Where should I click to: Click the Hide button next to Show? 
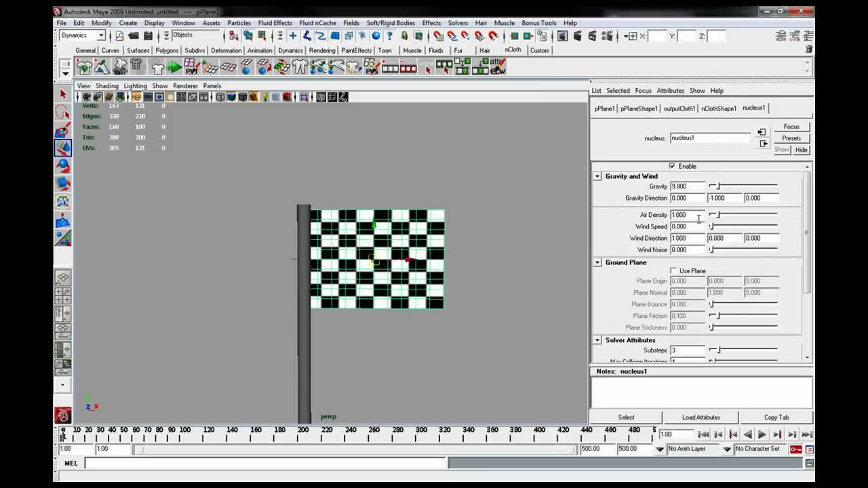click(801, 150)
